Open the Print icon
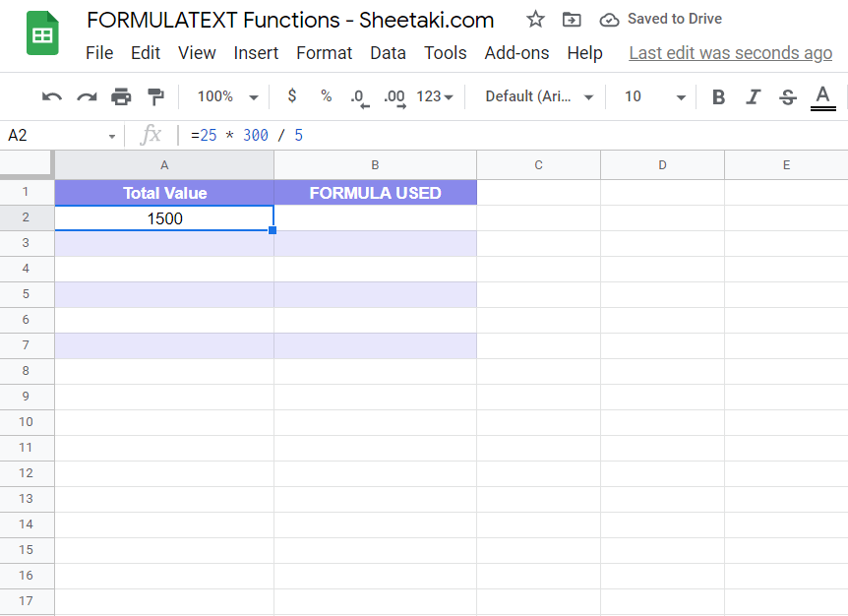 click(121, 96)
